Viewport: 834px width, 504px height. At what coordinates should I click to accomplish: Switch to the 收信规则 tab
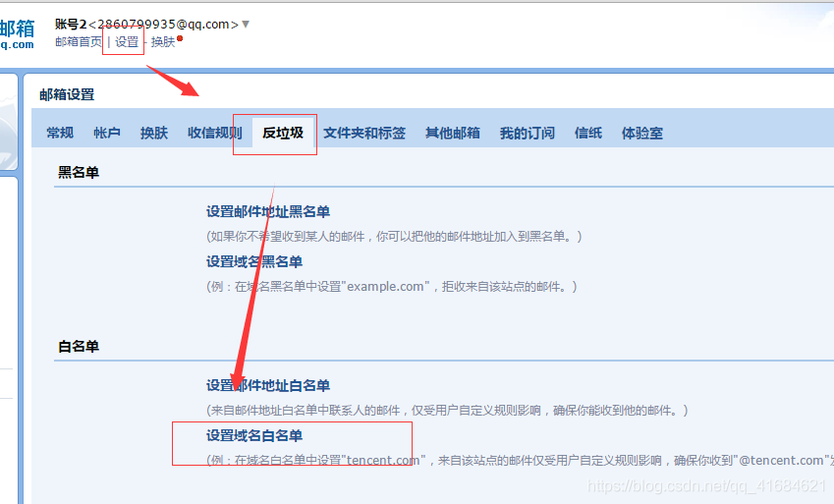point(215,133)
